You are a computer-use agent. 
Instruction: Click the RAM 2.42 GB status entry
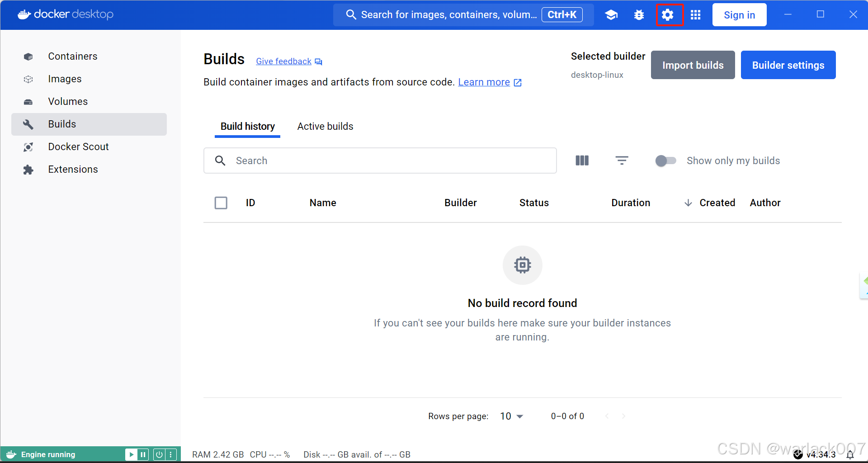point(218,455)
